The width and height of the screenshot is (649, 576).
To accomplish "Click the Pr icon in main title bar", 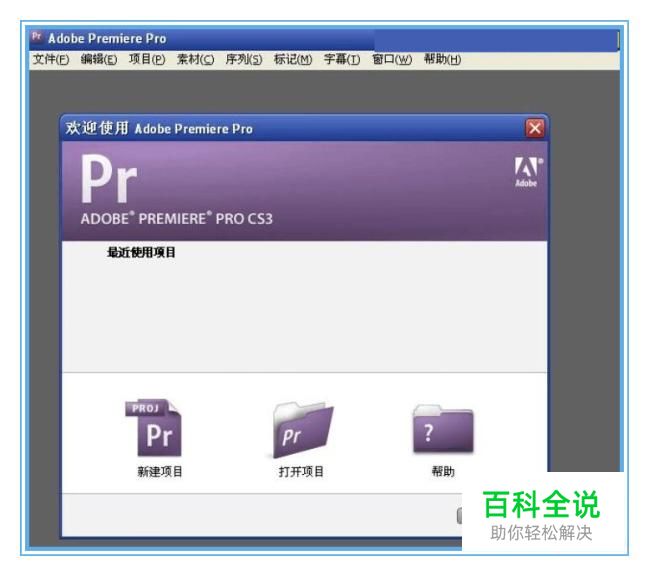I will pos(36,36).
